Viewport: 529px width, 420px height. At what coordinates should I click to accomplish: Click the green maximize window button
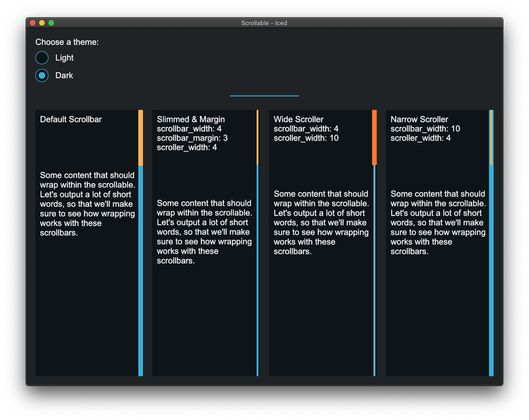(51, 23)
